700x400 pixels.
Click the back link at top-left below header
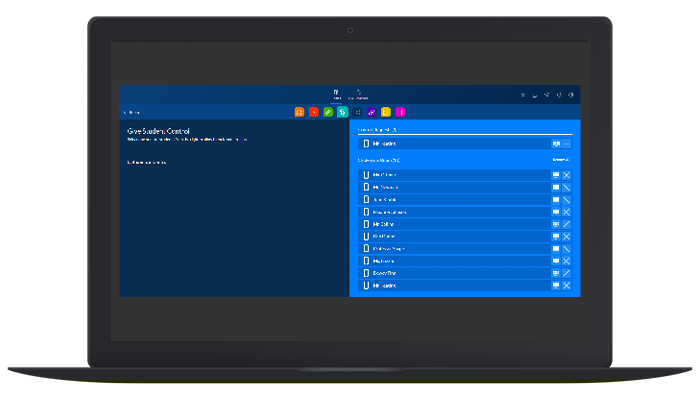click(131, 112)
